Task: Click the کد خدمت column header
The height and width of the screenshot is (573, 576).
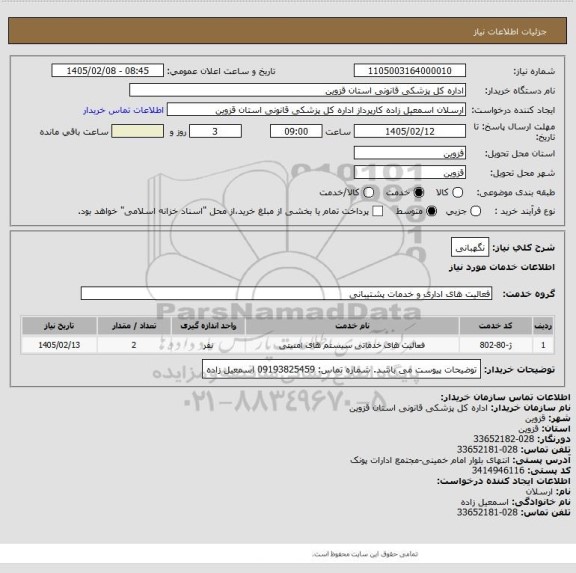Action: pos(496,326)
